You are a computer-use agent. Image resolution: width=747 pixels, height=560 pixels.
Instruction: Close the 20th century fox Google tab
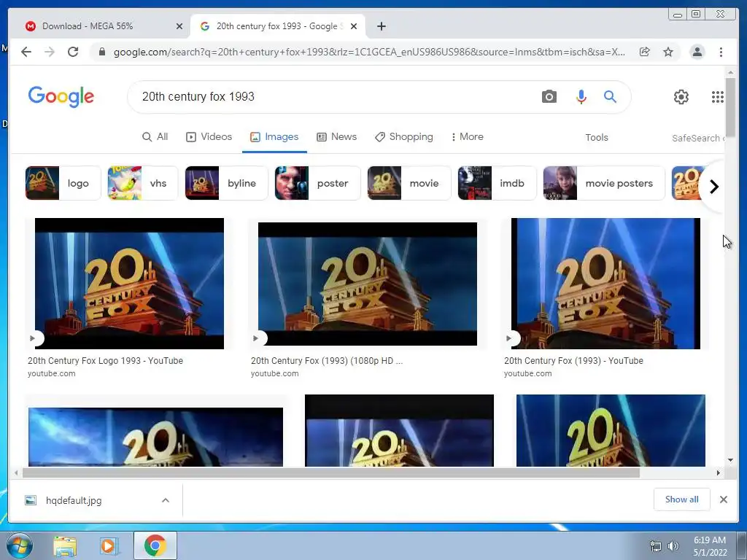[354, 26]
